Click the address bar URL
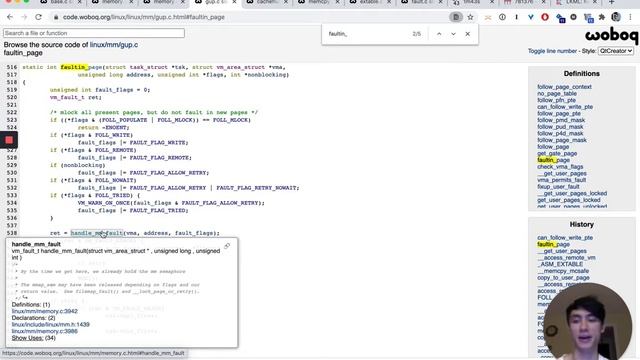The width and height of the screenshot is (640, 360). 144,17
